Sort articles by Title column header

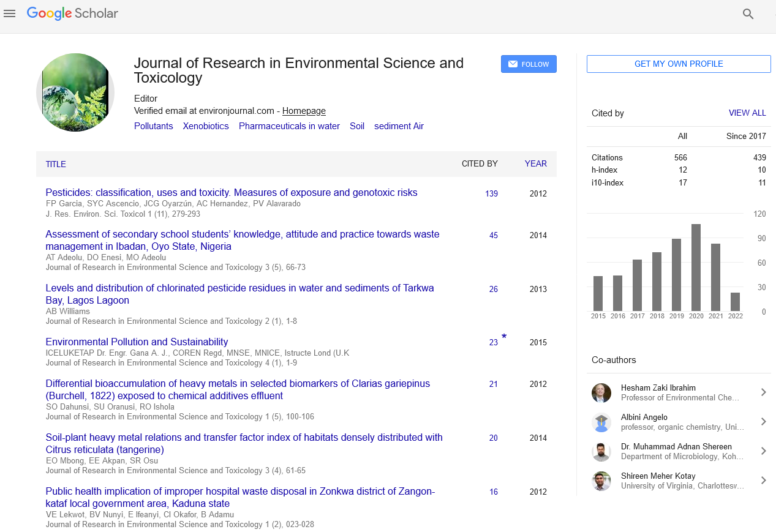tap(56, 164)
